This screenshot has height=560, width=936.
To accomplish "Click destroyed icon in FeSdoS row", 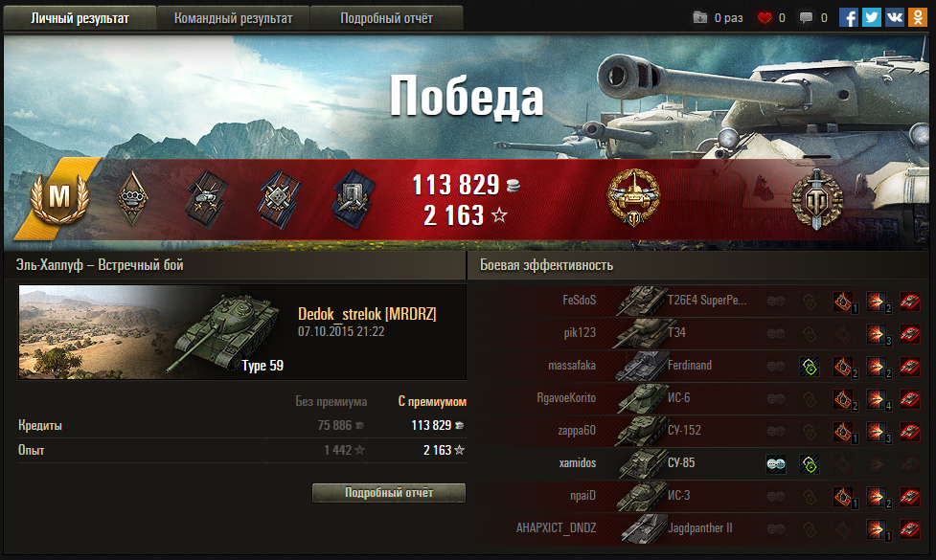I will [x=910, y=302].
